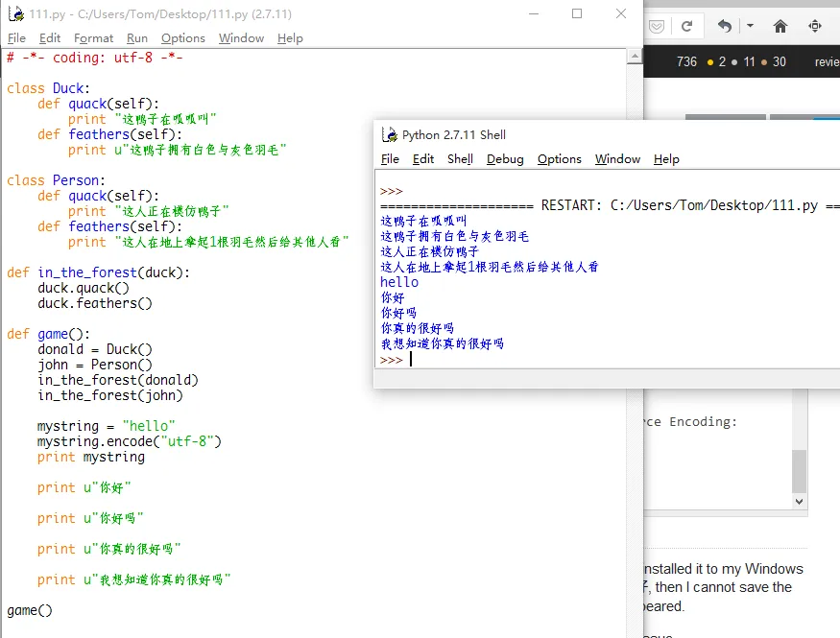Click gold badge count 2 in browser
Viewport: 840px width, 638px height.
pyautogui.click(x=722, y=62)
